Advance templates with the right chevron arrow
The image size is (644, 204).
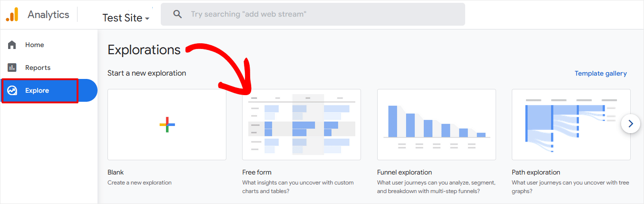click(631, 124)
